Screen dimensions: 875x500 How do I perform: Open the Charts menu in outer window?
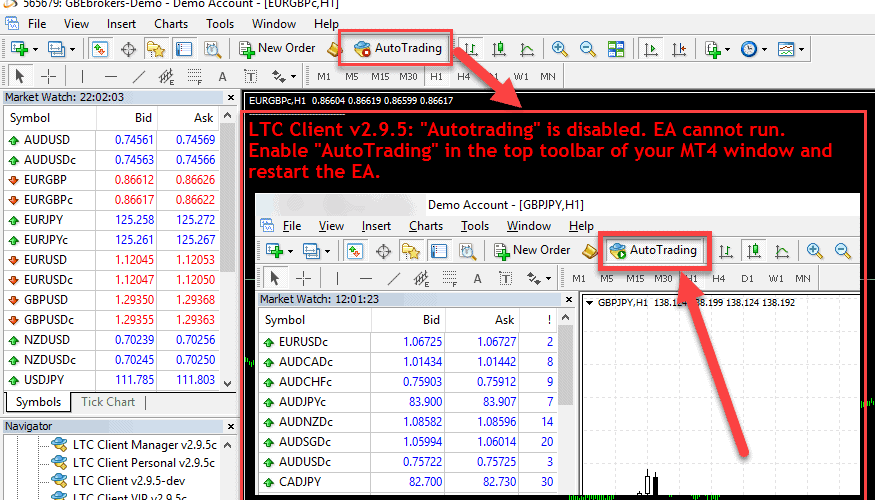click(171, 24)
